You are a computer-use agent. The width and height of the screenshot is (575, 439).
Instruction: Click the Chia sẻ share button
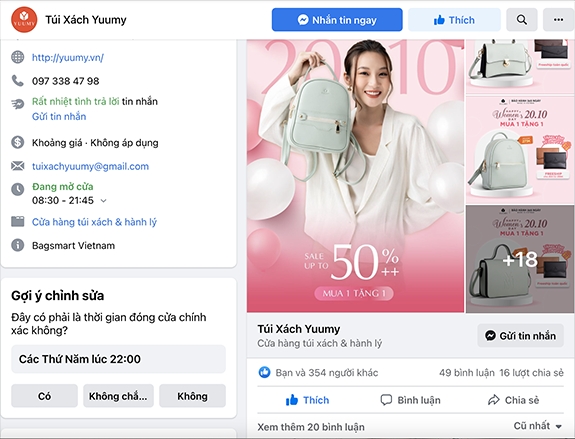[513, 400]
